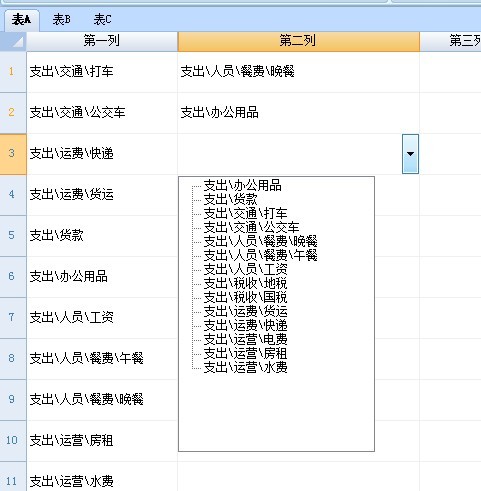Select the 表A tab
The height and width of the screenshot is (491, 481).
21,20
